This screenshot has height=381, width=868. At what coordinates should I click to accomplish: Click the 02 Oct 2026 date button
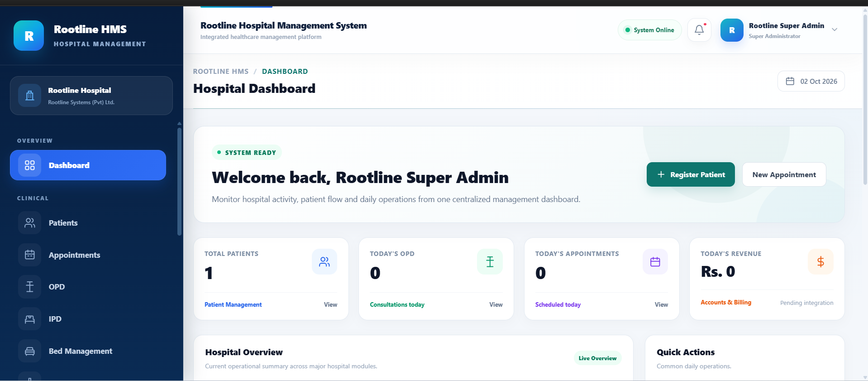811,81
